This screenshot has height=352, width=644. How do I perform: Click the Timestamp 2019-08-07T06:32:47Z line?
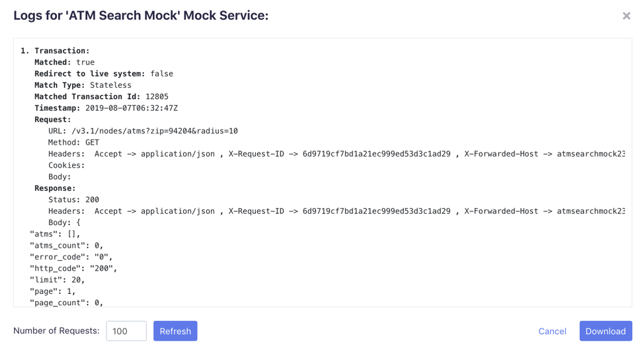tap(106, 108)
